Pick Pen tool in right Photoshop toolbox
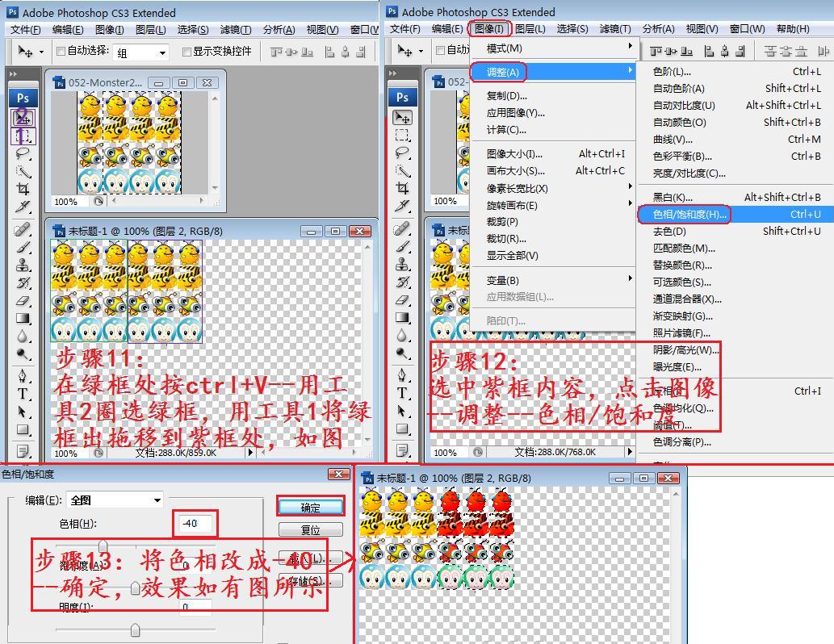The height and width of the screenshot is (644, 834). 403,375
